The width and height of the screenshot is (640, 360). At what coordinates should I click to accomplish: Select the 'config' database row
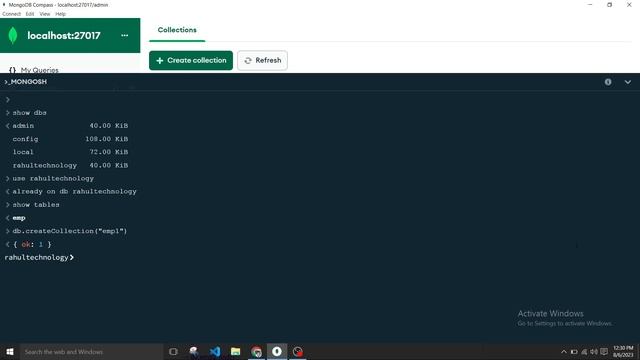(x=70, y=139)
